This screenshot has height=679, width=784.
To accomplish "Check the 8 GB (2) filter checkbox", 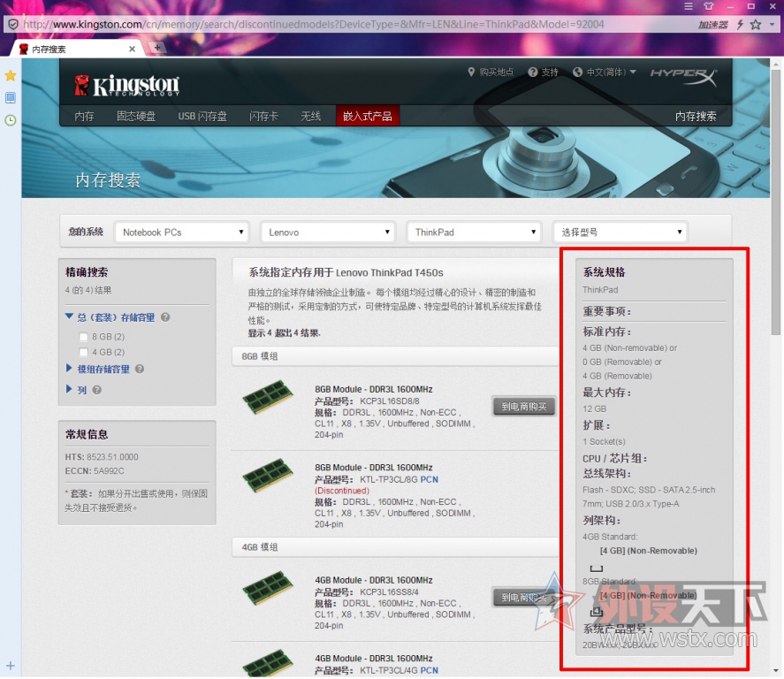I will 83,337.
